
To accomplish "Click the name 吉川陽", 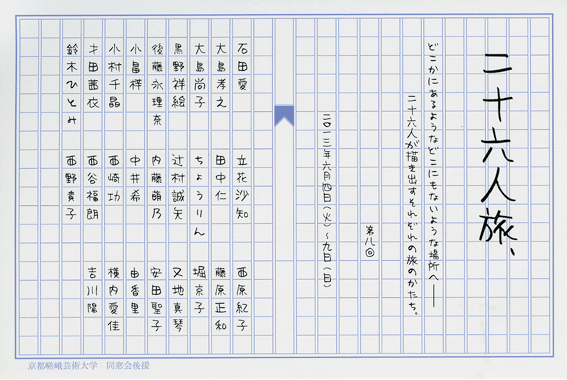I will pos(93,290).
